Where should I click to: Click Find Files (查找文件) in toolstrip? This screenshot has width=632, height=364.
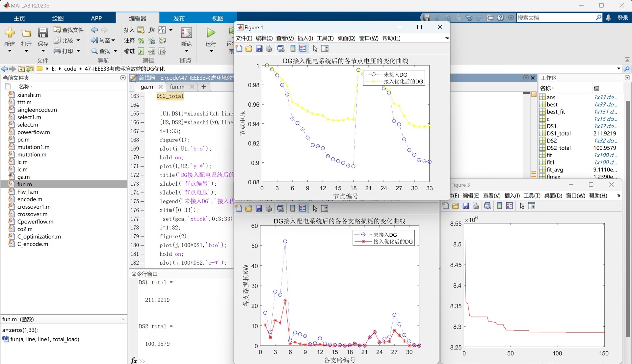(x=68, y=30)
